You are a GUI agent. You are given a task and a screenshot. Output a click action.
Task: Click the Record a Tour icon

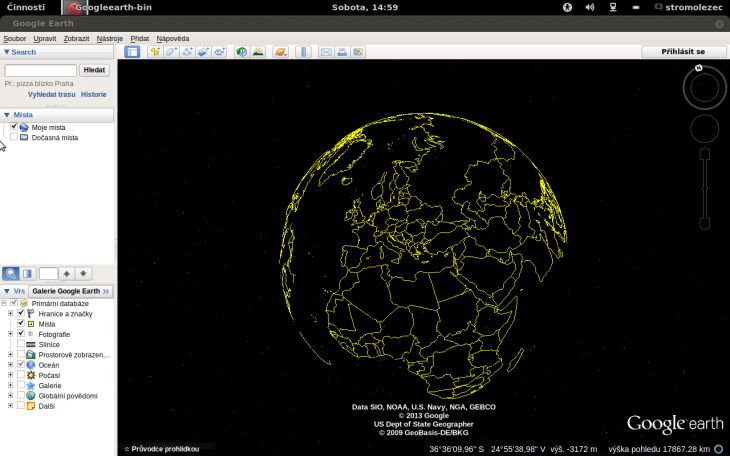[219, 52]
